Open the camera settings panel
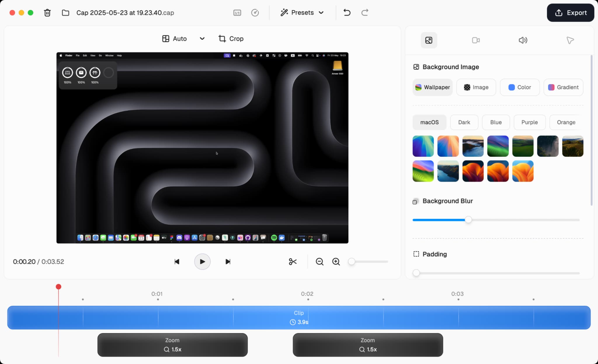The height and width of the screenshot is (364, 598). coord(475,40)
